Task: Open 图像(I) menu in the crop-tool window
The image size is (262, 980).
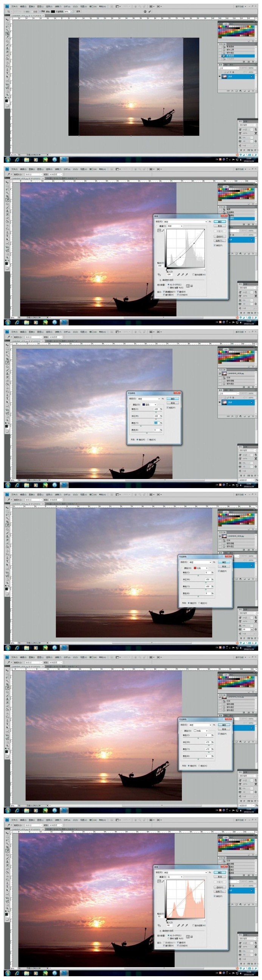Action: [x=31, y=6]
